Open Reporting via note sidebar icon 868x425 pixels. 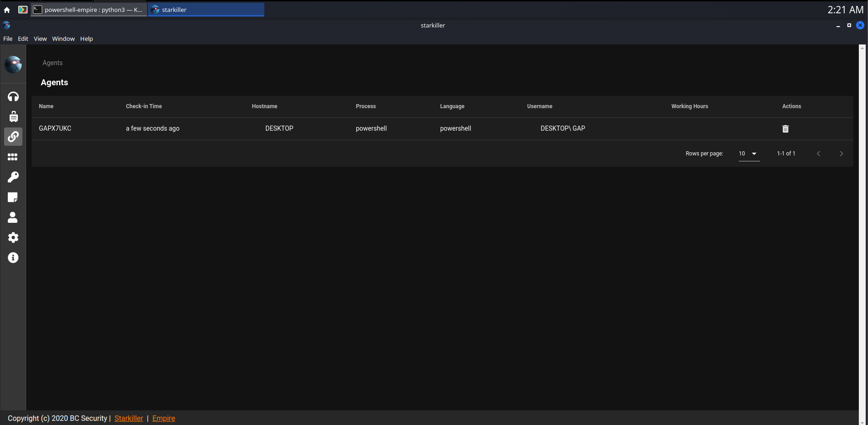tap(13, 197)
